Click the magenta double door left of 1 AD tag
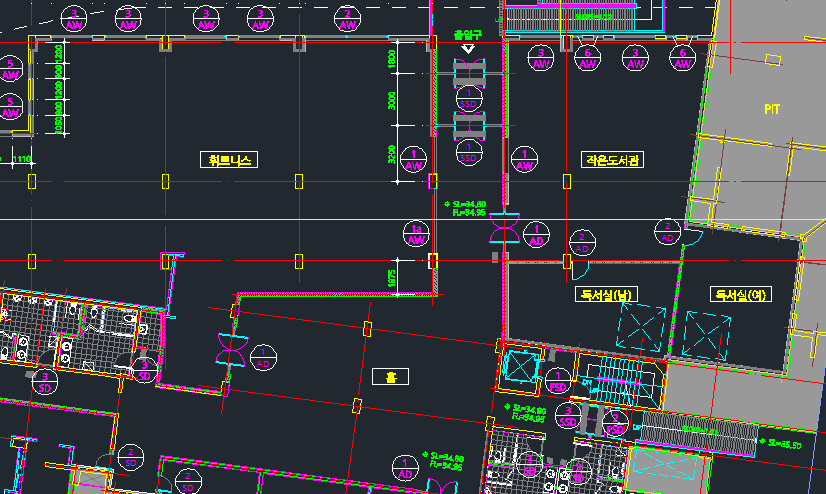The image size is (826, 494). coord(503,235)
